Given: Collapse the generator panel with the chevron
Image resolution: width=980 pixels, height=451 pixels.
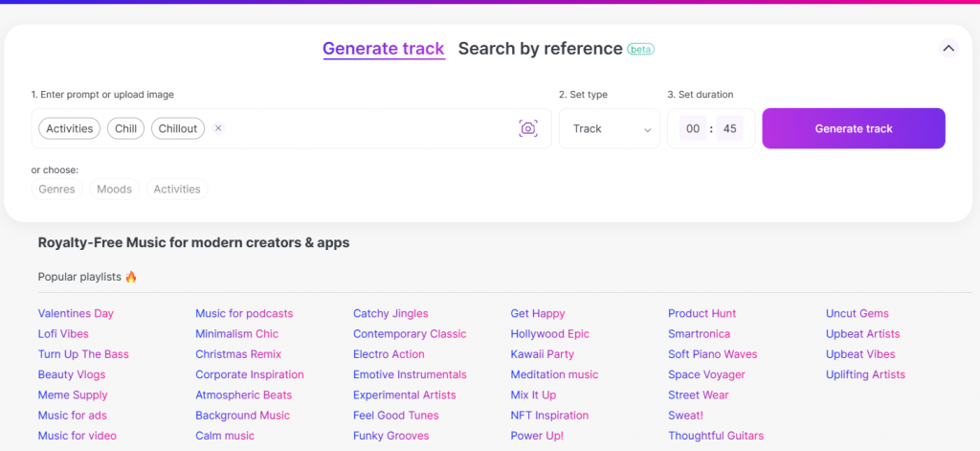Looking at the screenshot, I should pyautogui.click(x=948, y=48).
